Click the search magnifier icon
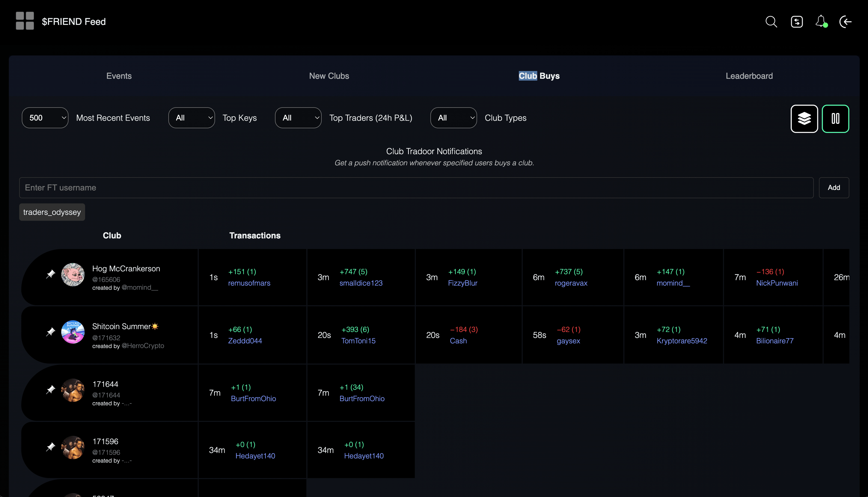This screenshot has width=868, height=497. 771,22
